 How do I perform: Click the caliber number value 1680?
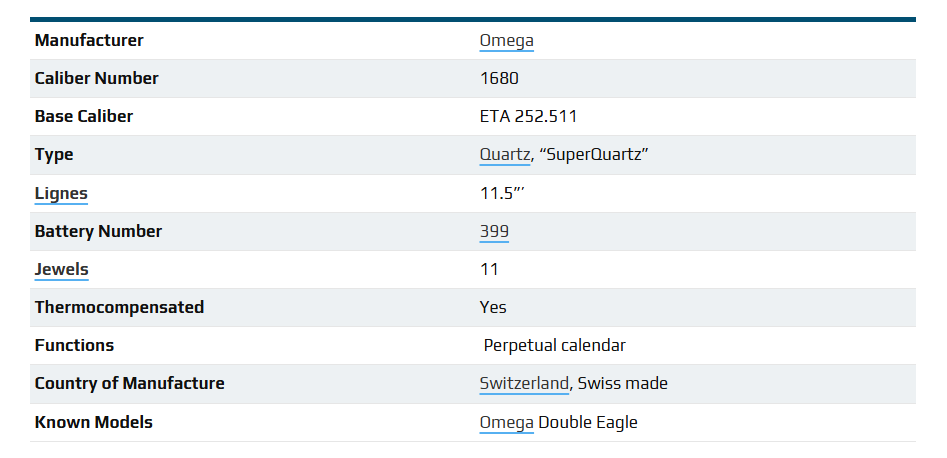(x=499, y=79)
